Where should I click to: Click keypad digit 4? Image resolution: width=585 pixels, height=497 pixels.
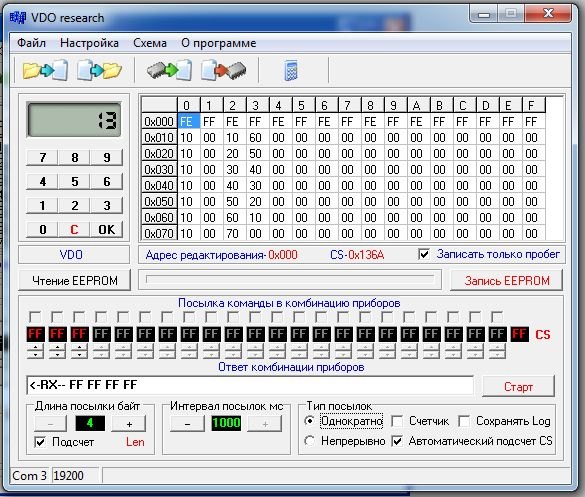43,181
